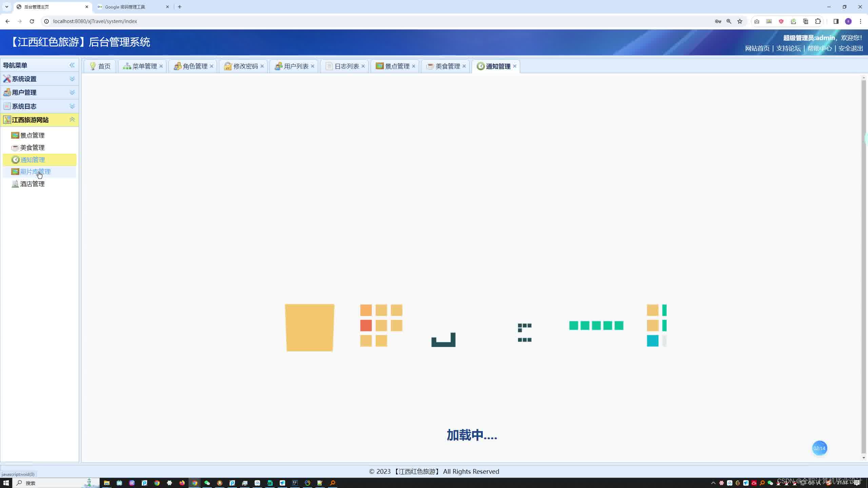Switch to 用户列表 tab
This screenshot has width=868, height=488.
(296, 66)
